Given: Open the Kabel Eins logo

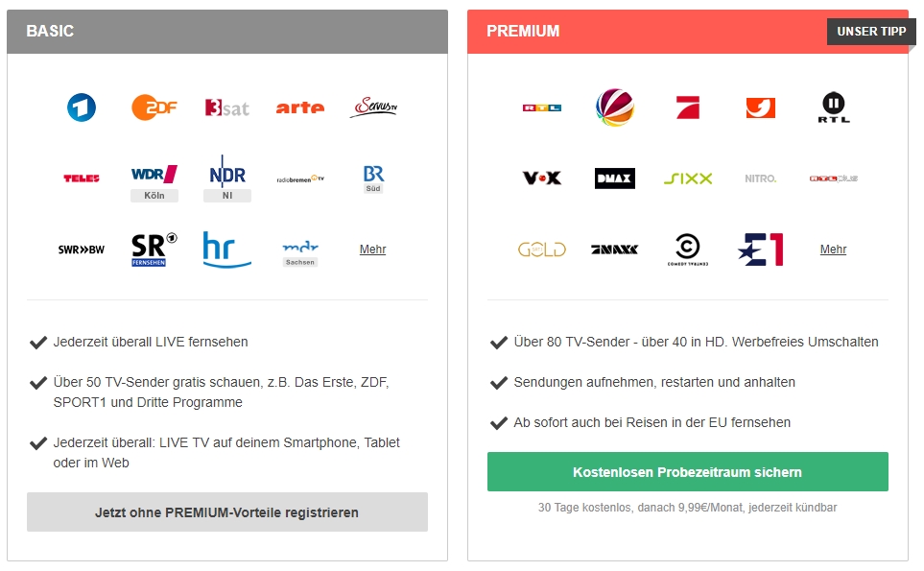Looking at the screenshot, I should pyautogui.click(x=760, y=107).
